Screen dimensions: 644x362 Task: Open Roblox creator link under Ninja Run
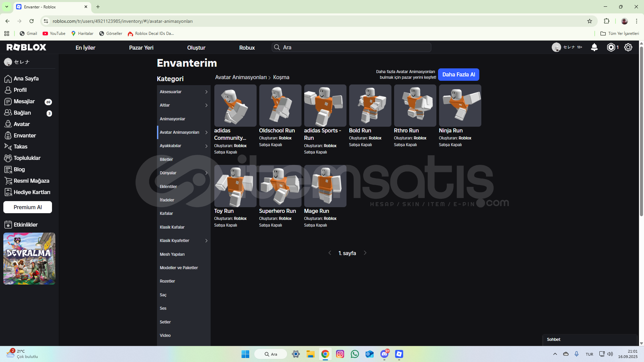coord(465,138)
